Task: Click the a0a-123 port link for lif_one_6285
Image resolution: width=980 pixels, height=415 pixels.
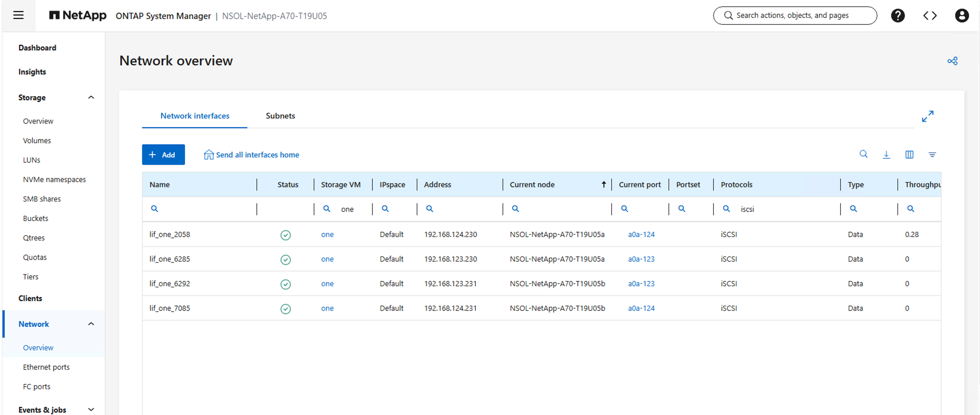Action: (641, 259)
